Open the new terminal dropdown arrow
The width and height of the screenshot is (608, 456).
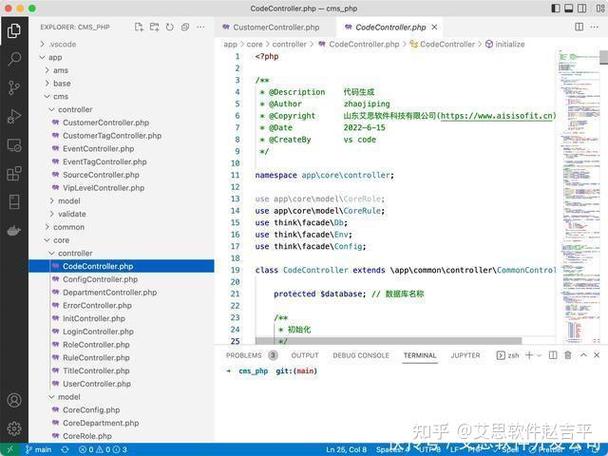click(x=539, y=355)
